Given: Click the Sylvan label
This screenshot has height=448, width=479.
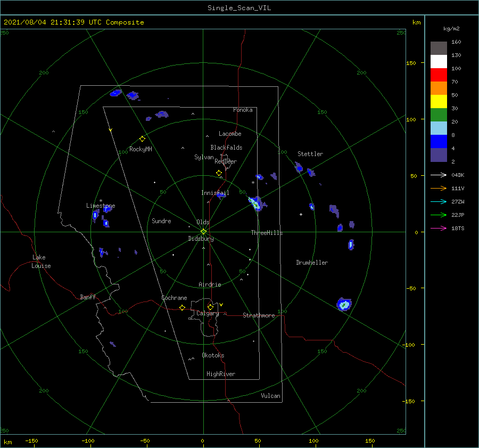Looking at the screenshot, I should pyautogui.click(x=204, y=157).
